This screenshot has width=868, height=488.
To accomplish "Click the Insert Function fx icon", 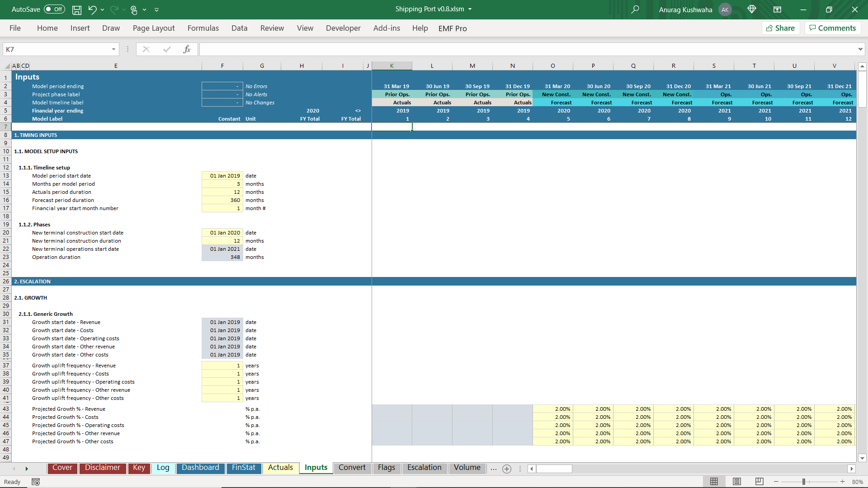I will [x=187, y=49].
